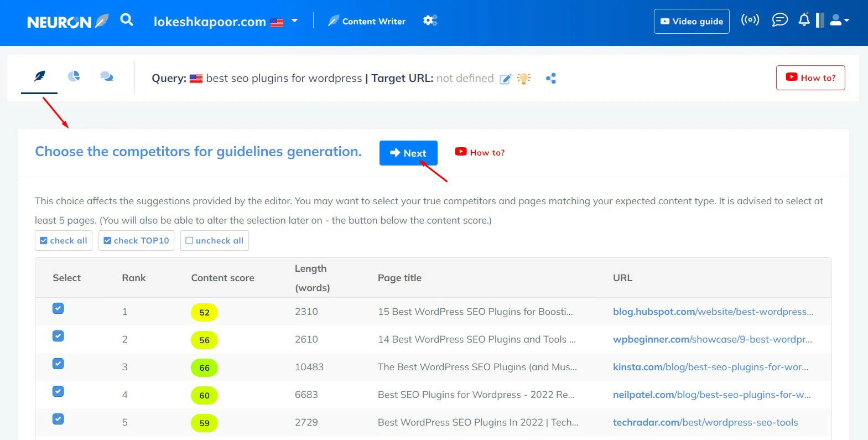
Task: Open Content Writer from top bar
Action: pos(366,21)
